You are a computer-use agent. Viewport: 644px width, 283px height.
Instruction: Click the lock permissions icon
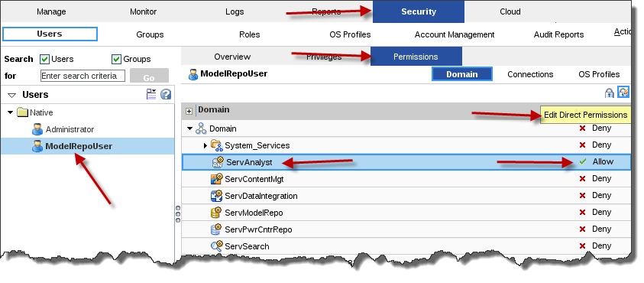[610, 93]
